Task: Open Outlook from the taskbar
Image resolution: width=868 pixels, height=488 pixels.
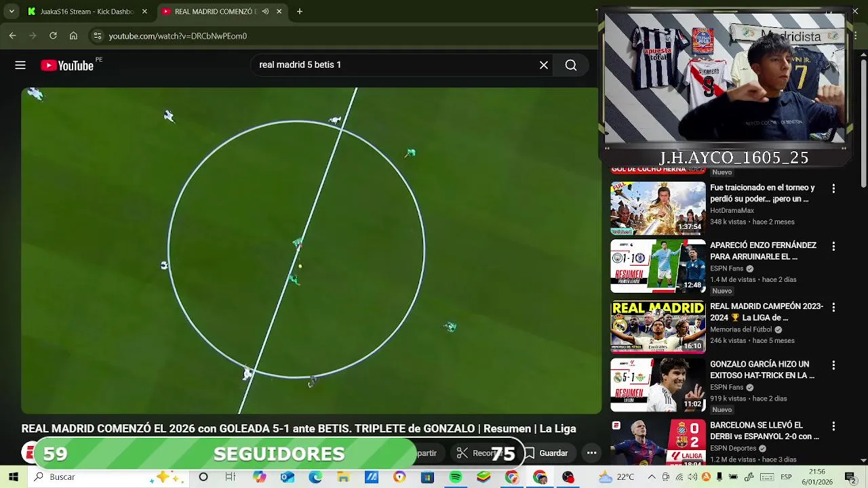Action: pos(288,477)
